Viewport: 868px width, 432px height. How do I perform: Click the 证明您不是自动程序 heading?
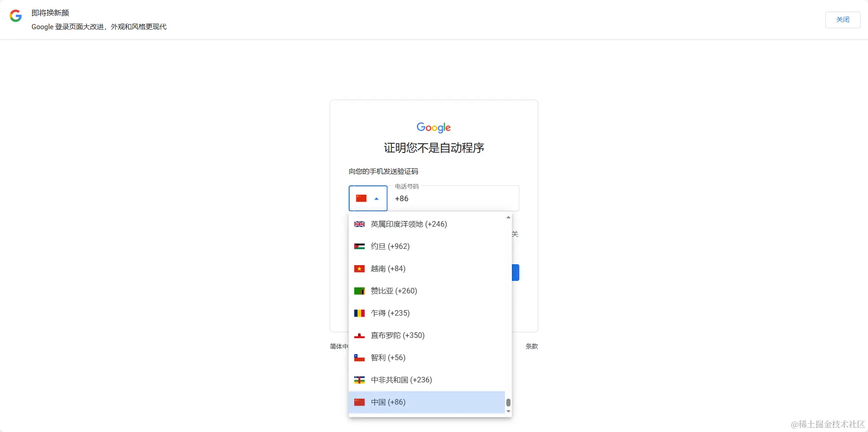point(434,148)
